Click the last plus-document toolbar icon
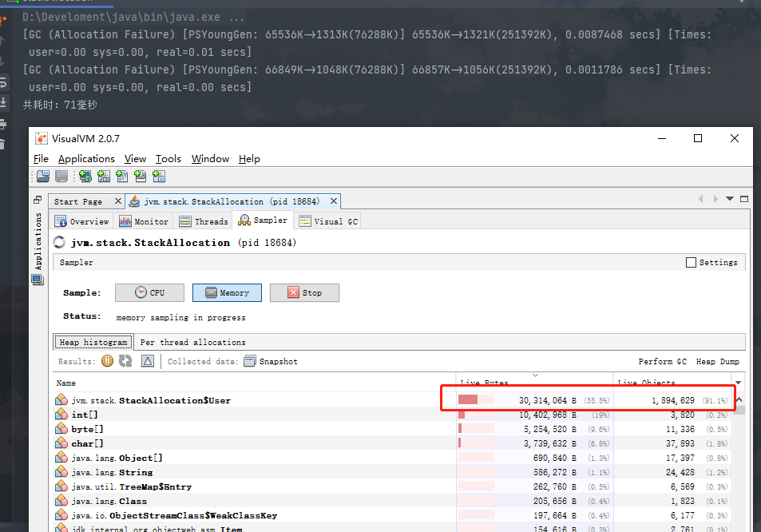The width and height of the screenshot is (761, 532). pyautogui.click(x=159, y=177)
